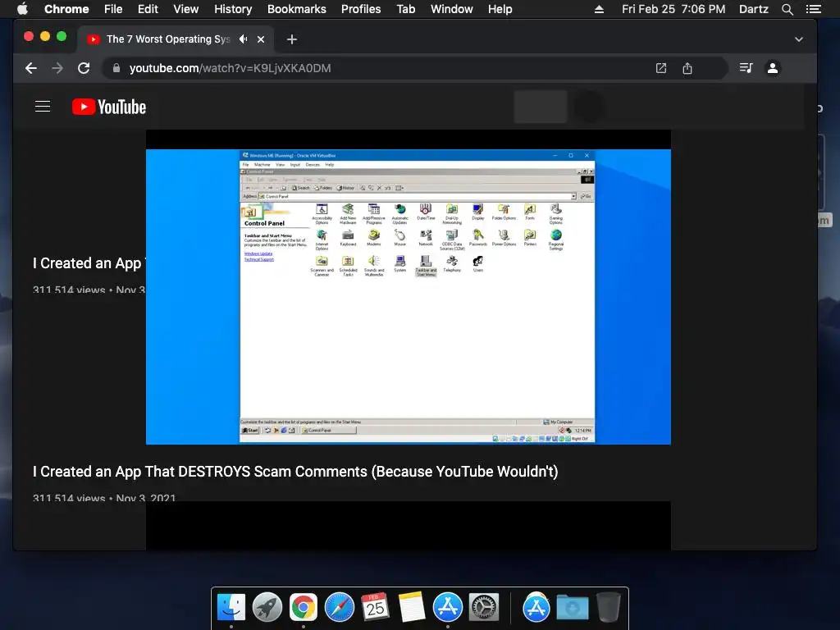Image resolution: width=840 pixels, height=630 pixels.
Task: Open the Chrome profile avatar
Action: coord(773,68)
